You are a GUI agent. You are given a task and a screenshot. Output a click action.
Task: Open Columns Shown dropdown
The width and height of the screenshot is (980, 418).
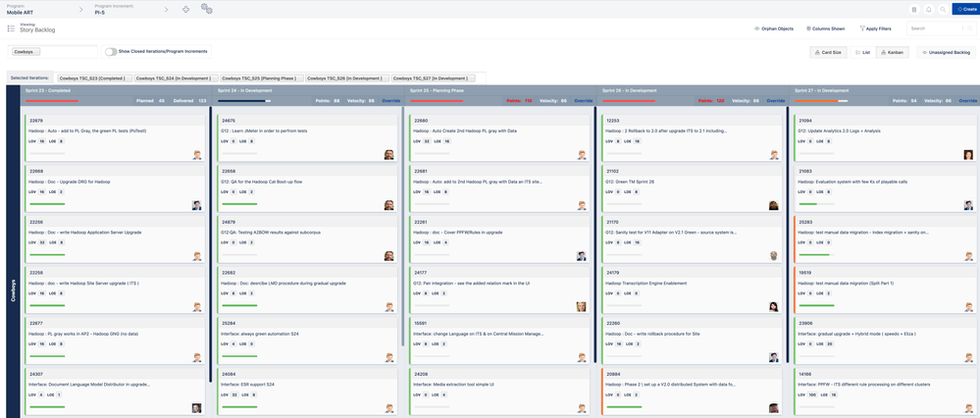click(x=826, y=28)
